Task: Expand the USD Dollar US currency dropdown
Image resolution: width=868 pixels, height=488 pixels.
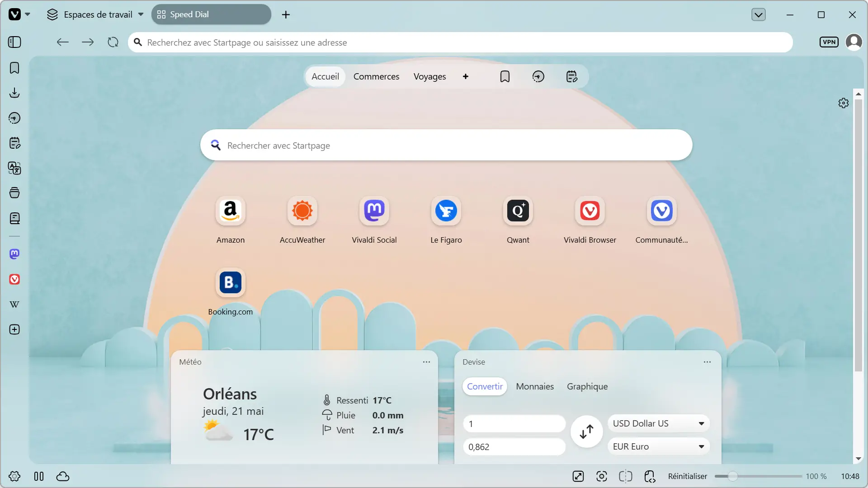Action: pyautogui.click(x=659, y=423)
